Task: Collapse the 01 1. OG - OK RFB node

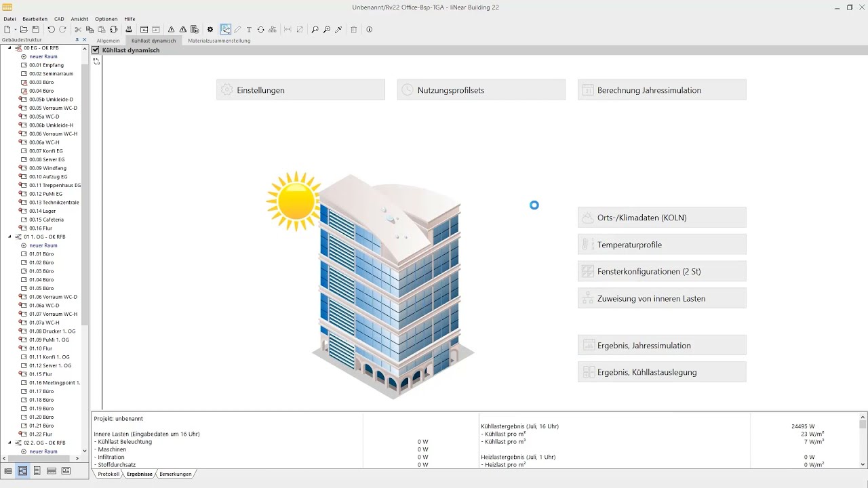Action: [10, 237]
